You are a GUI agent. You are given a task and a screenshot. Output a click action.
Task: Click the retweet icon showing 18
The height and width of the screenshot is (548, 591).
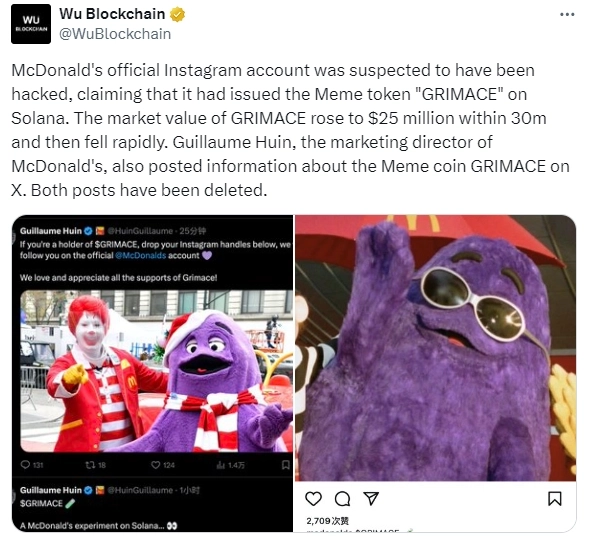pos(90,465)
